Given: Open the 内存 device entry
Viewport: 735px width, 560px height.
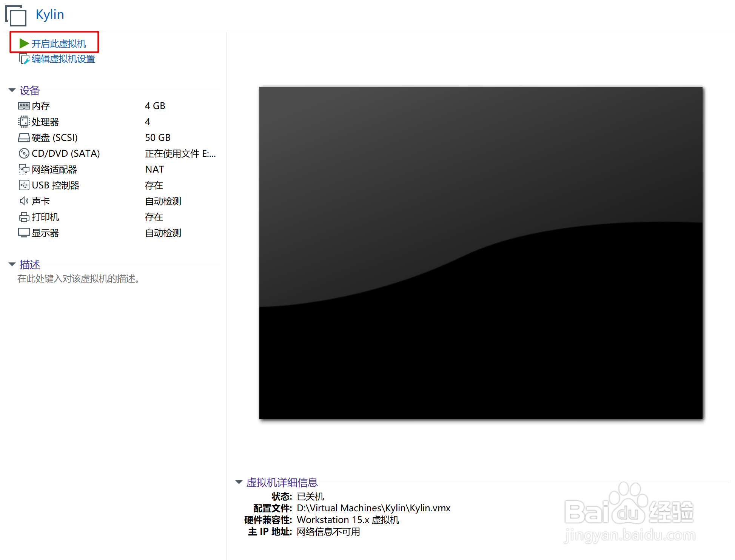Looking at the screenshot, I should coord(41,106).
